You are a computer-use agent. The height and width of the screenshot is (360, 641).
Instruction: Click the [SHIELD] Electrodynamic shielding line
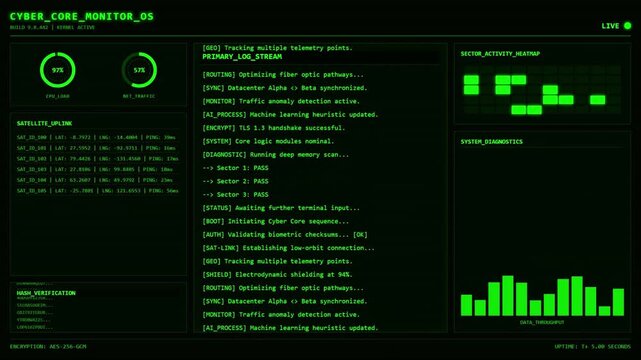pyautogui.click(x=277, y=275)
